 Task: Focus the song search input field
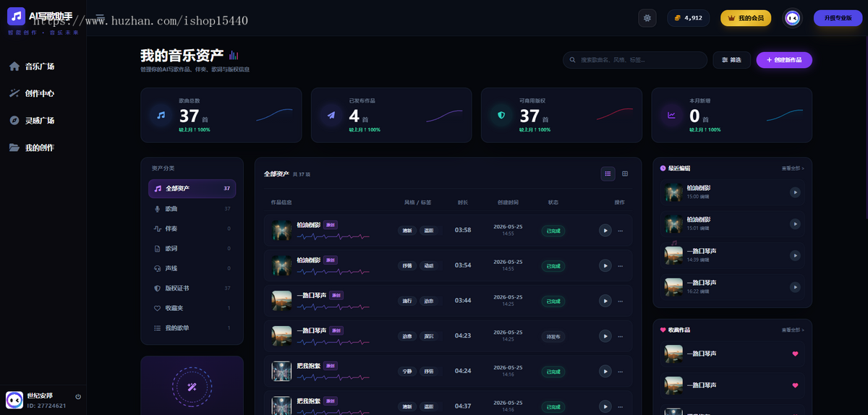[635, 60]
